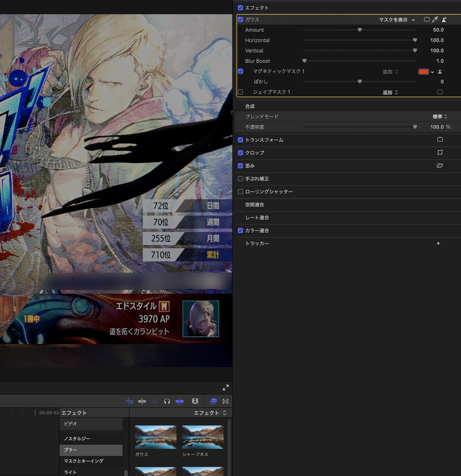
Task: Click the Horizontal slider handle
Action: [415, 40]
